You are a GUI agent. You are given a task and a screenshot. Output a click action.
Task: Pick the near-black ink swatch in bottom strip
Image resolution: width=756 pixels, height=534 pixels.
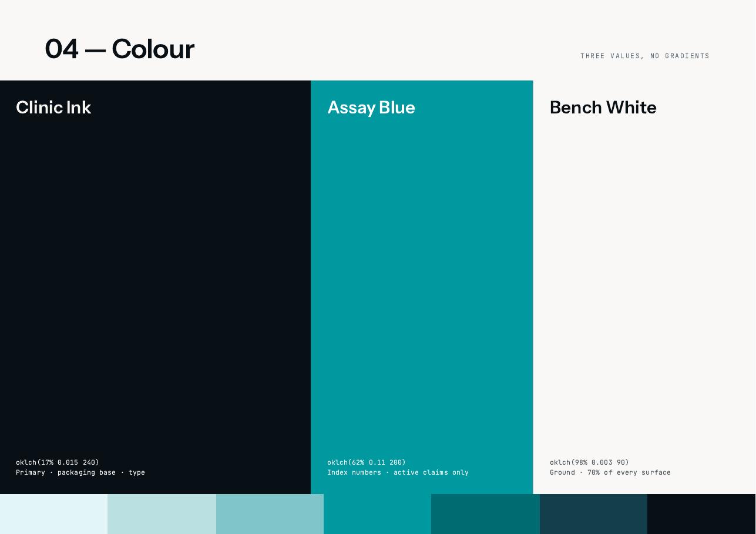pyautogui.click(x=702, y=514)
